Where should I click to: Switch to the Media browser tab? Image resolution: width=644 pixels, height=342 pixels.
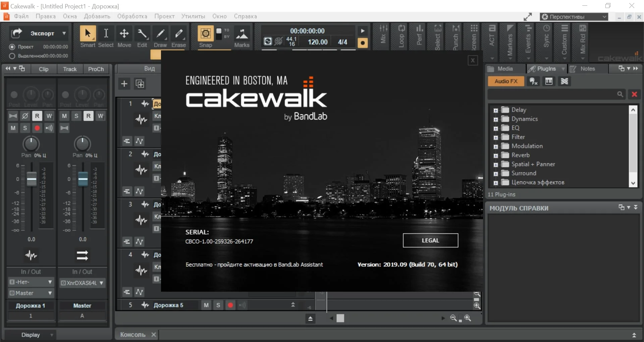point(505,69)
